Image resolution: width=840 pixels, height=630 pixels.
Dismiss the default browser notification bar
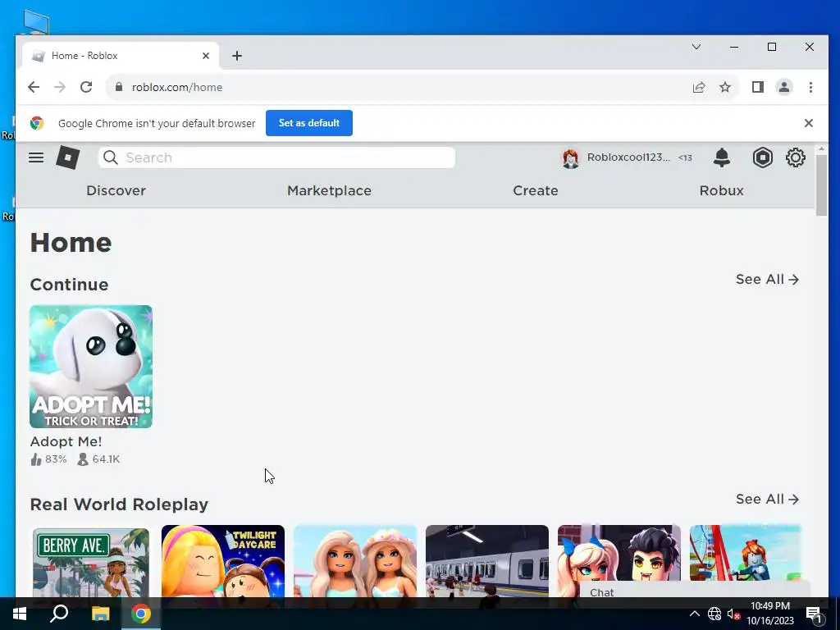[x=808, y=123]
